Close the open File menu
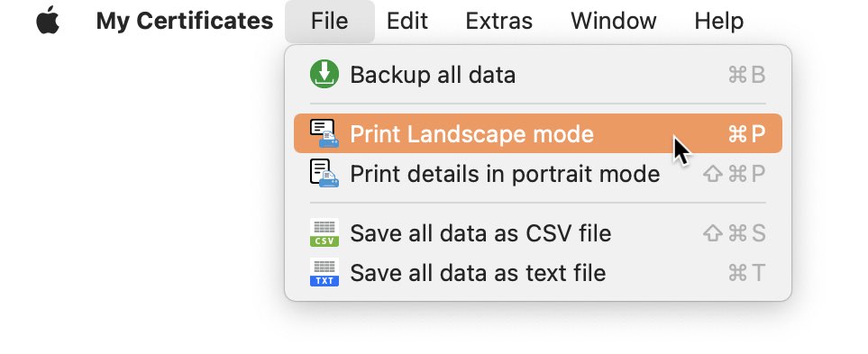868x354 pixels. tap(330, 21)
